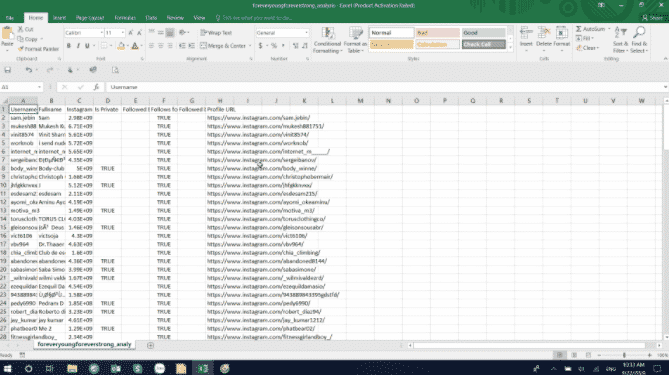Select the foreveryoungforeverstrong_analy sheet tab

coord(84,344)
